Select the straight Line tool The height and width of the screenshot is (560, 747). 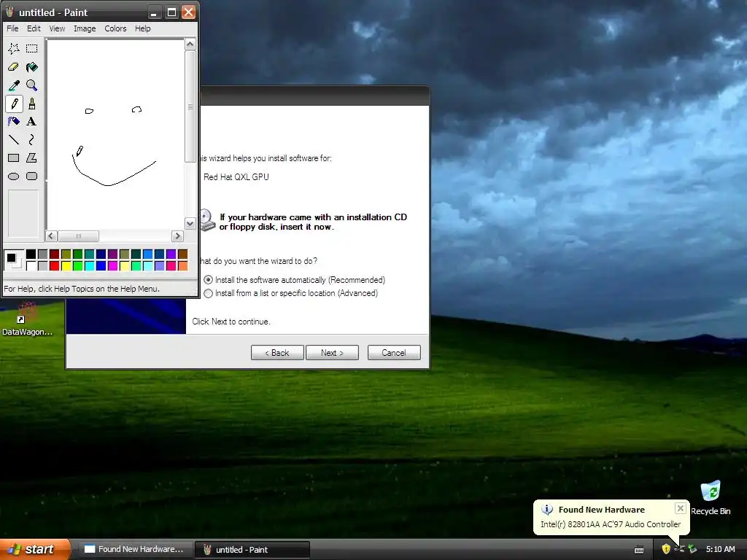coord(14,139)
